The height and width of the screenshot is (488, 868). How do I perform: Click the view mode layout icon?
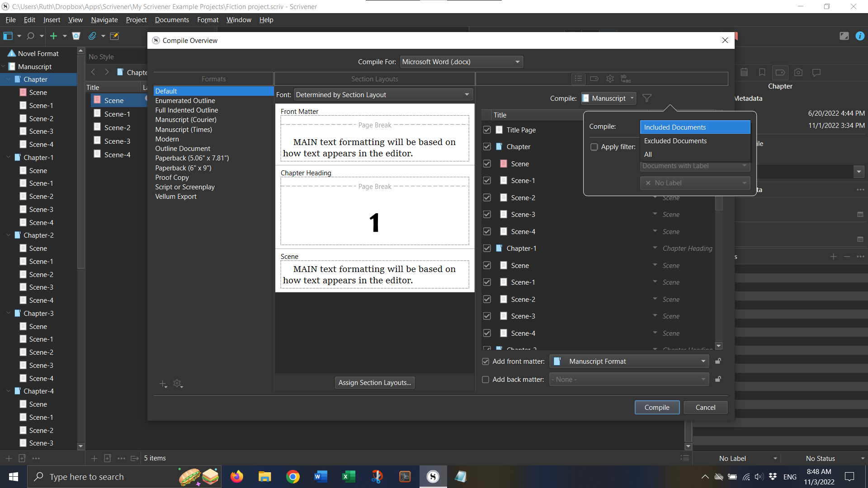coord(8,36)
